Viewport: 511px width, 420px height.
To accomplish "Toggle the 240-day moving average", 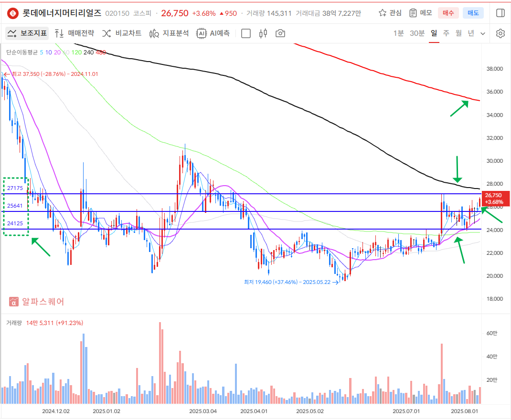I will [89, 52].
